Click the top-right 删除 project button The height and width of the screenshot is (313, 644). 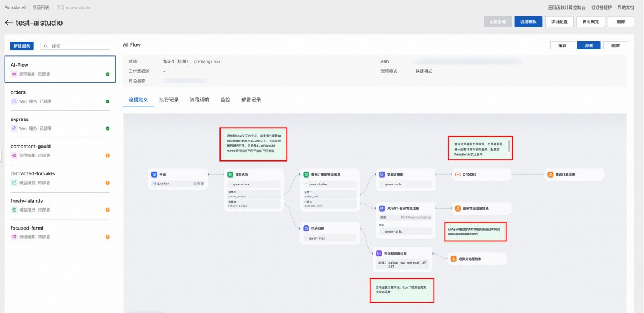click(621, 22)
